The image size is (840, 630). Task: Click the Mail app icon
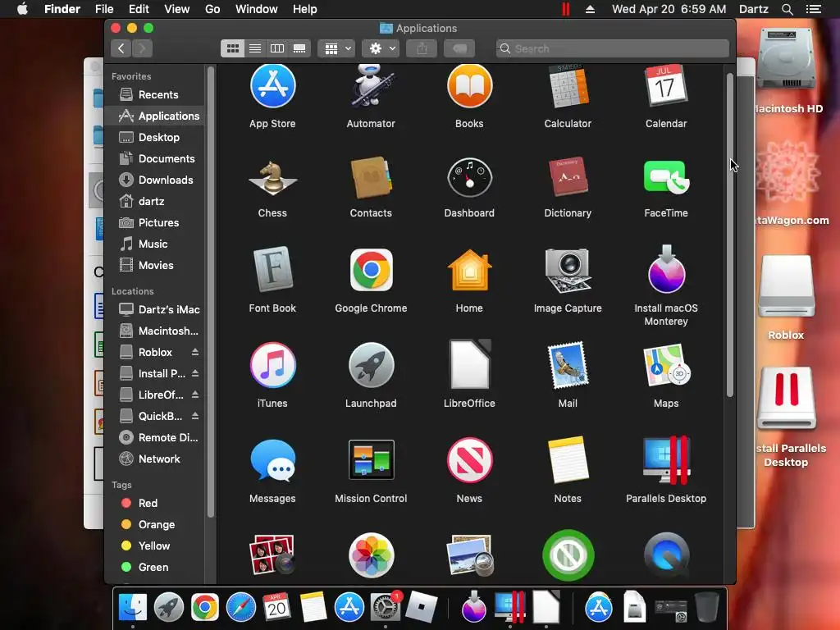coord(568,365)
